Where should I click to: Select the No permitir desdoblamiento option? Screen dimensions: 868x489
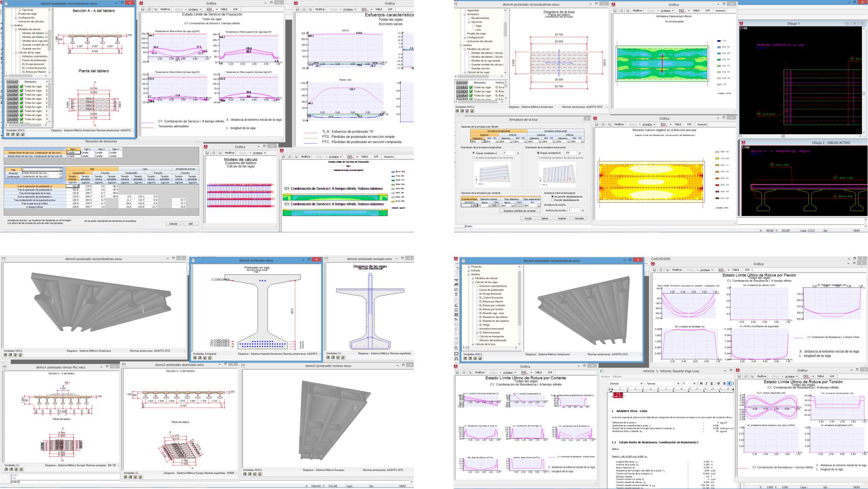point(553,197)
